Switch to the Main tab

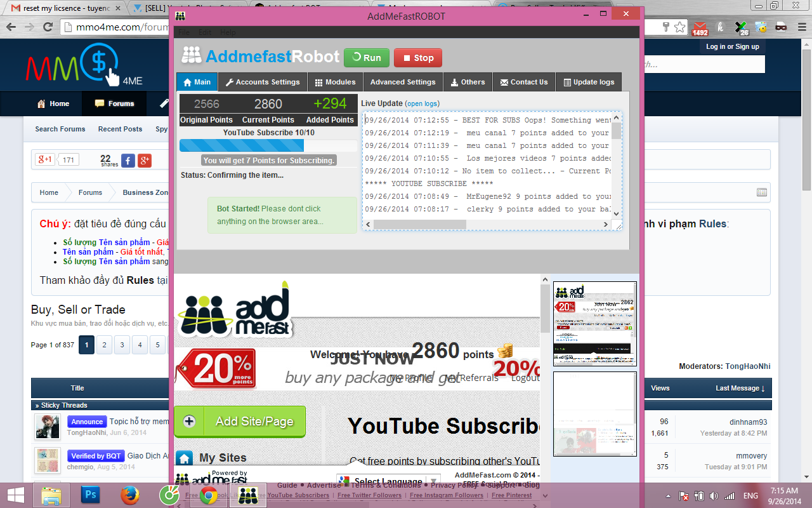pyautogui.click(x=197, y=82)
